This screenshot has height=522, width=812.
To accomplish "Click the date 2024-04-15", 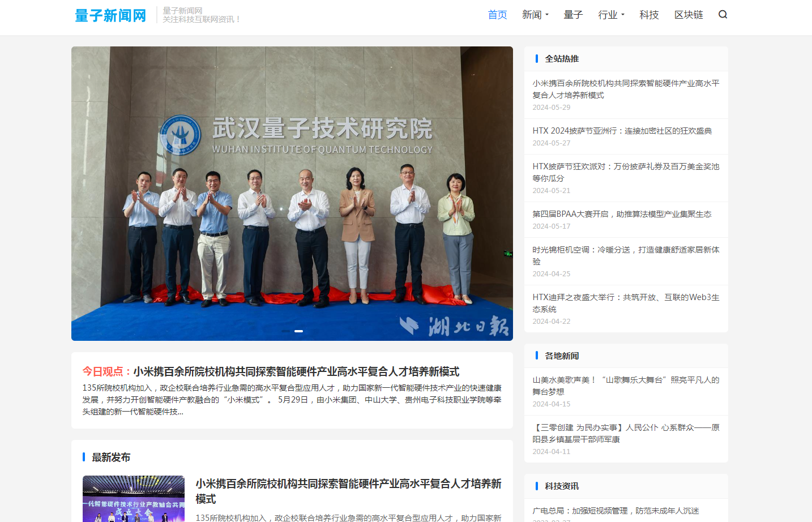I will [552, 404].
